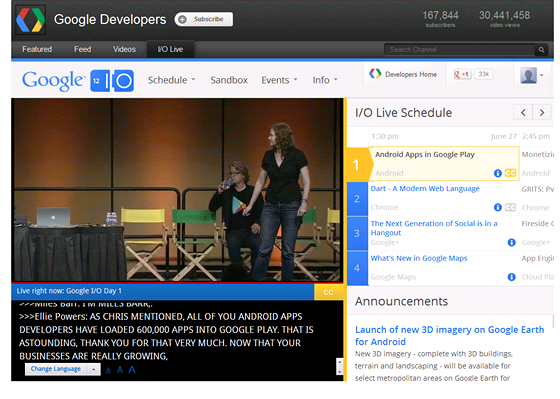Click Live right now: Google I/O Day 1
Viewport: 560px width, 399px height.
(69, 291)
